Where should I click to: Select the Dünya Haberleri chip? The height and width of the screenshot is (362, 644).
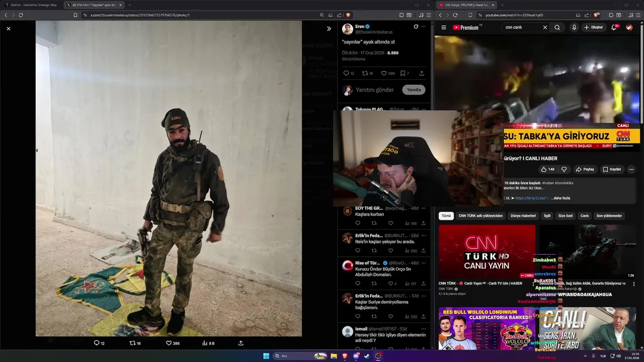coord(523,216)
